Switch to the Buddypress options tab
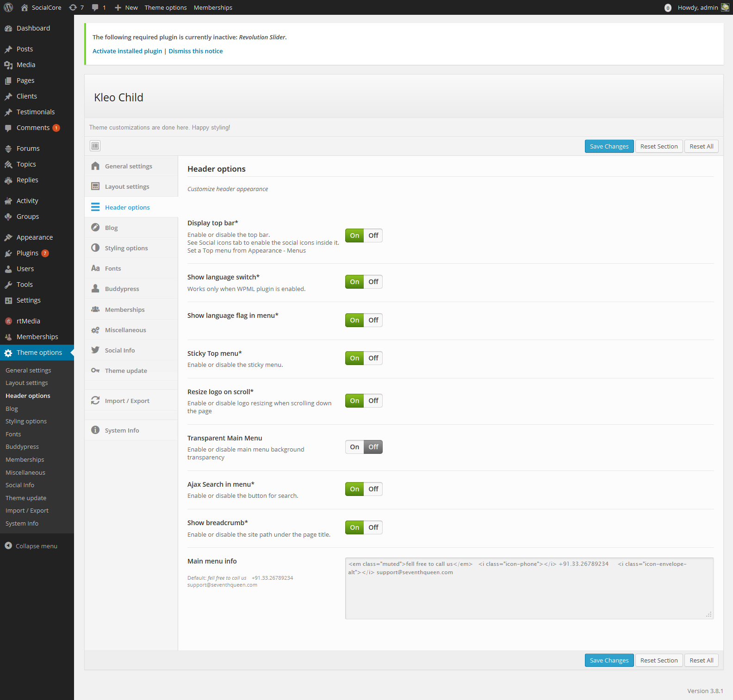This screenshot has width=733, height=700. [122, 289]
